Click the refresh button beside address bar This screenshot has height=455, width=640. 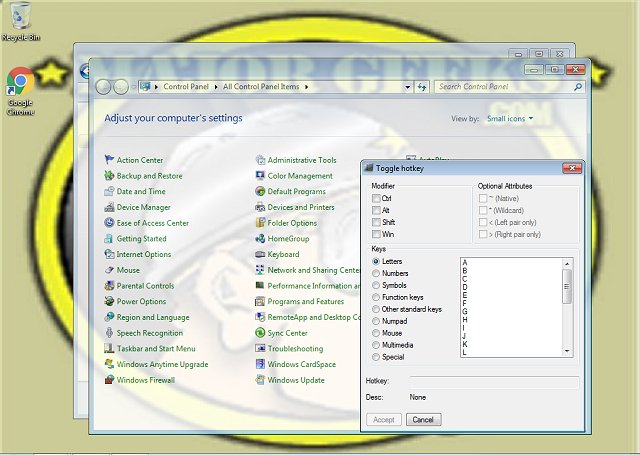click(422, 87)
